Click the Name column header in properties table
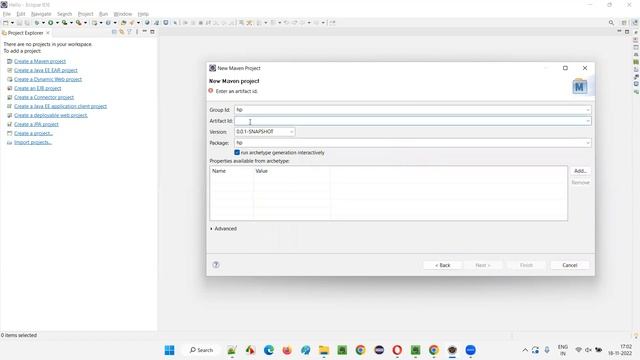This screenshot has width=640, height=360. tap(231, 171)
